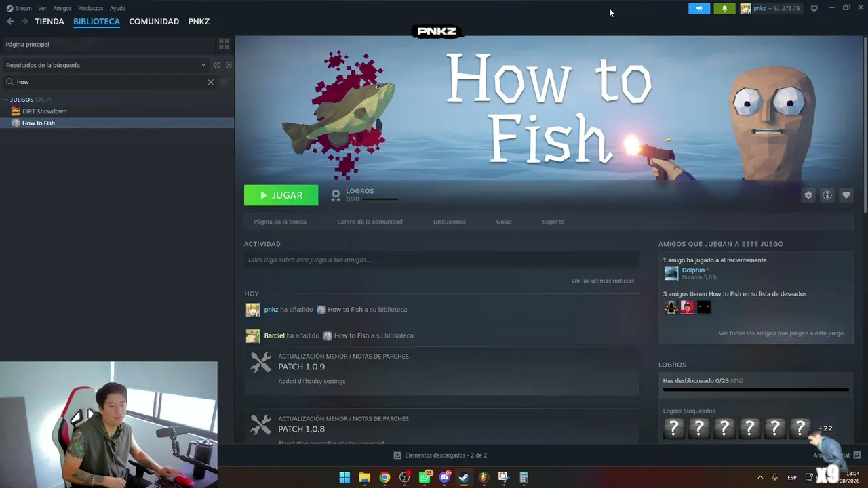Open OBS Studio from the taskbar
Screen dimensions: 868x488
[405, 477]
